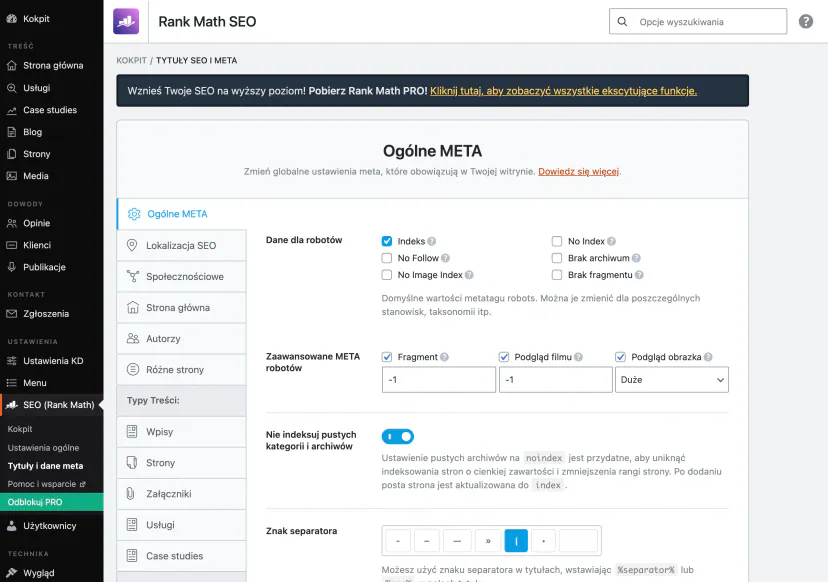Click the Rank Math PRO features link
The image size is (828, 582).
(563, 91)
